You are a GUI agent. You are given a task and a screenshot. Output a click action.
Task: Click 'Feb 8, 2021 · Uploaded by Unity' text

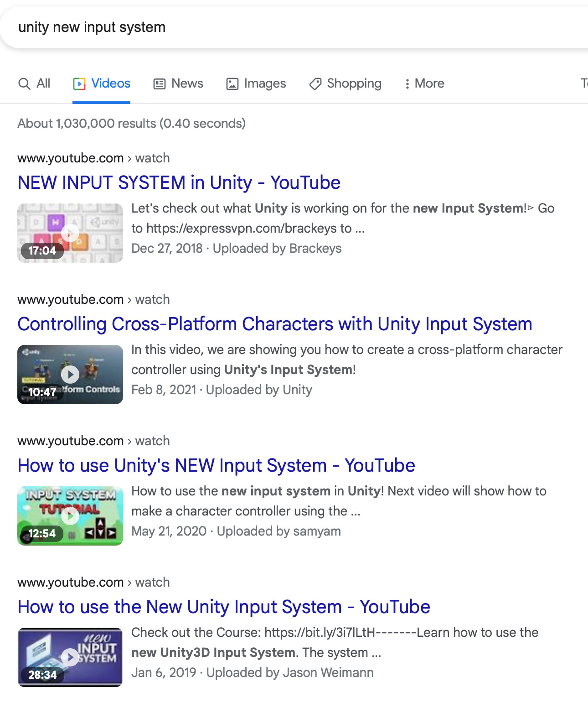pyautogui.click(x=222, y=390)
